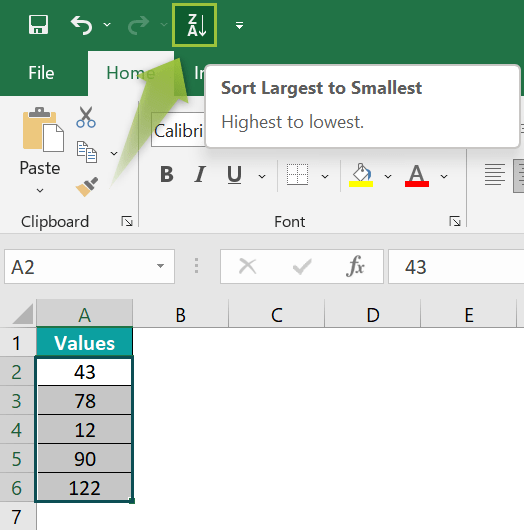Click the cell containing 90
The height and width of the screenshot is (530, 524).
85,459
